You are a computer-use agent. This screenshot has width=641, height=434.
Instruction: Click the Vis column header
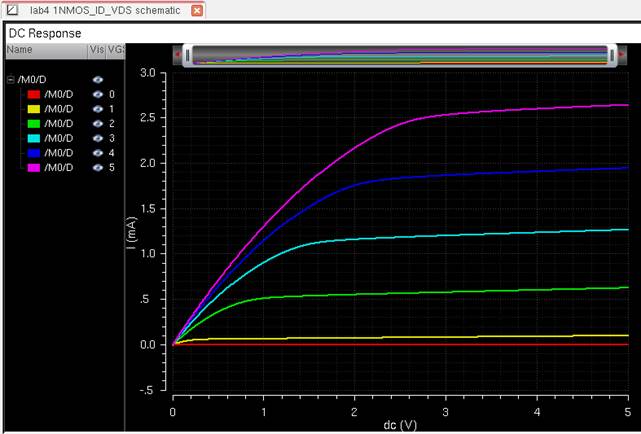point(97,48)
